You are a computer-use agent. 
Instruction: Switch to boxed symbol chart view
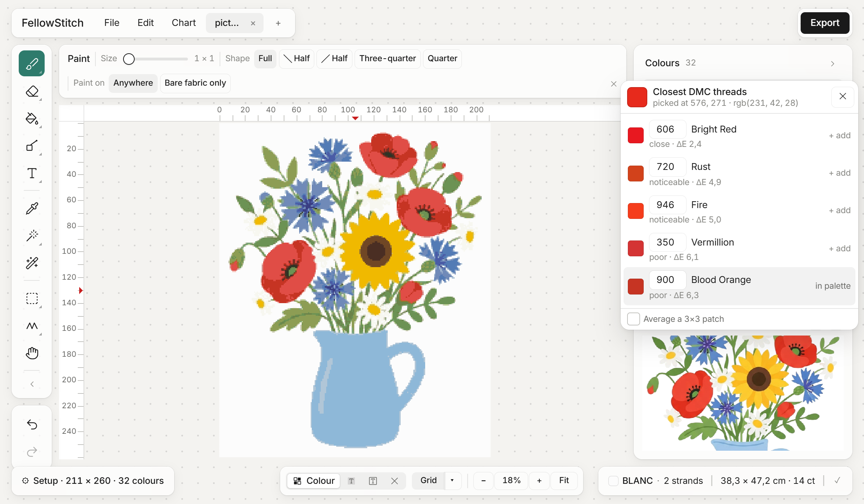[x=373, y=481]
